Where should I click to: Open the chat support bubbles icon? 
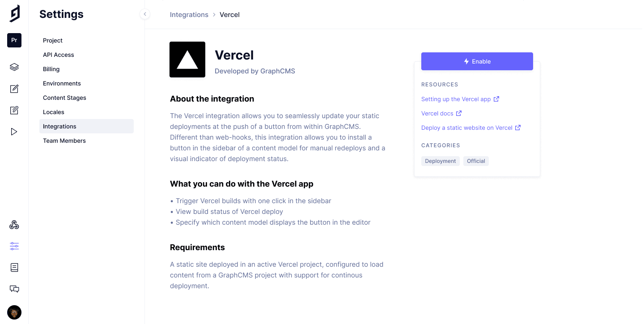(14, 289)
